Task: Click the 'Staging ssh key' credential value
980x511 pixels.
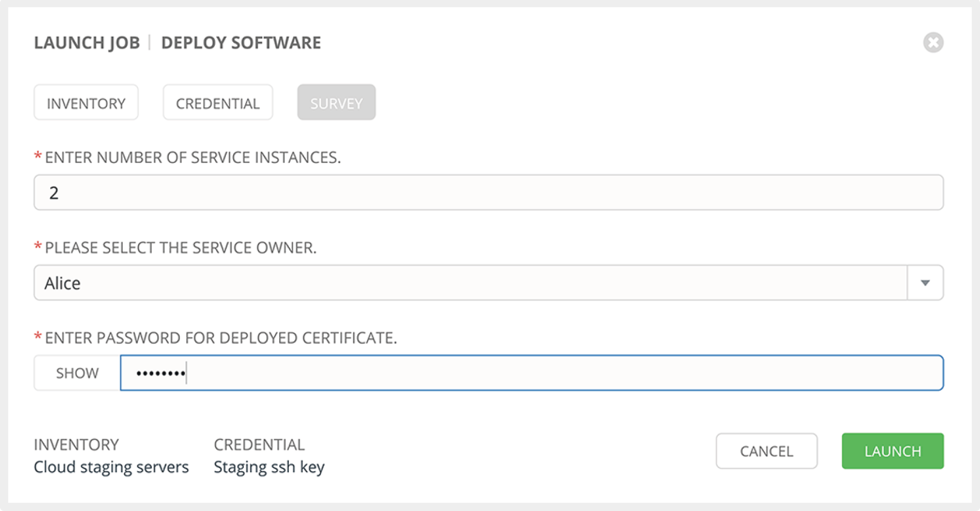Action: click(x=269, y=467)
